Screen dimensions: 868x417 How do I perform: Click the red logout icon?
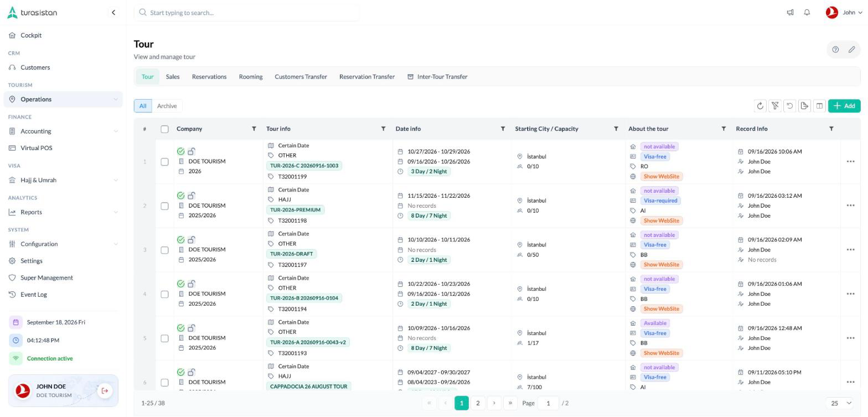pyautogui.click(x=104, y=392)
